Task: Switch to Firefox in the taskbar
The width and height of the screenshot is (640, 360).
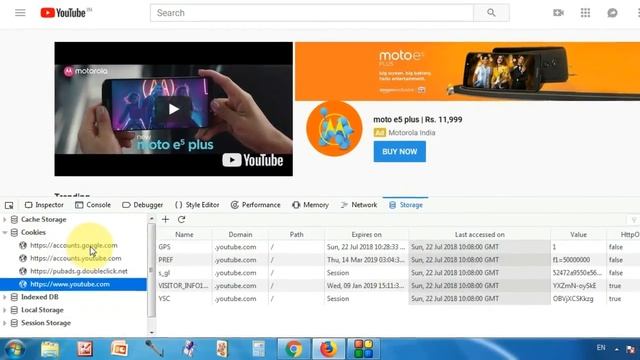Action: 328,349
